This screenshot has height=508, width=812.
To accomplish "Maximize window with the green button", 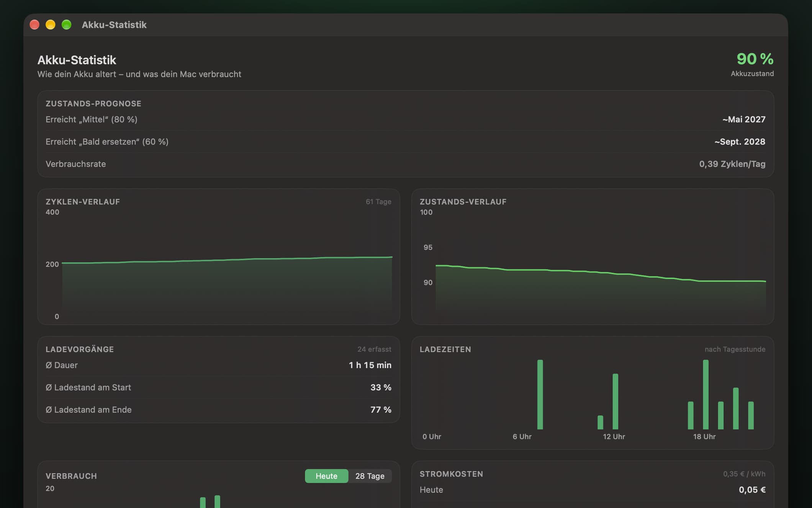I will coord(67,25).
